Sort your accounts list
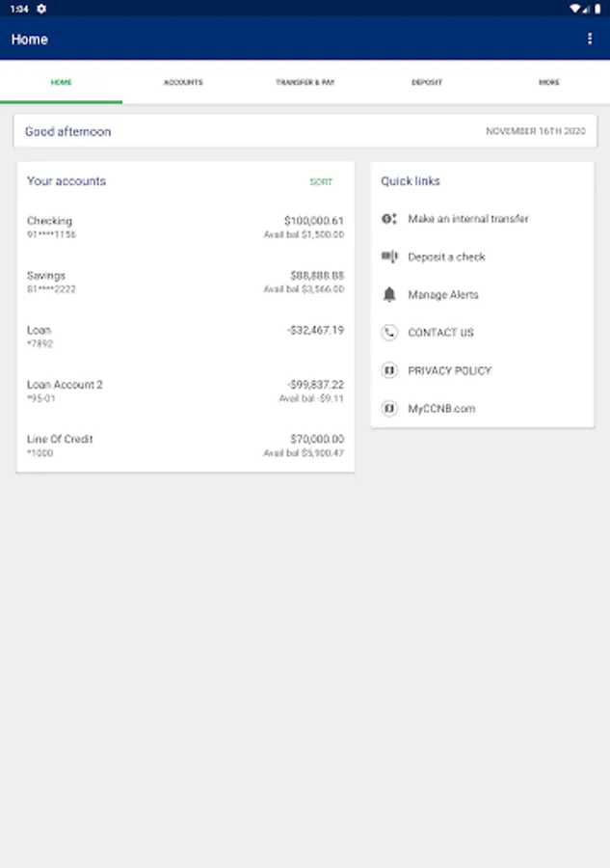 (321, 181)
